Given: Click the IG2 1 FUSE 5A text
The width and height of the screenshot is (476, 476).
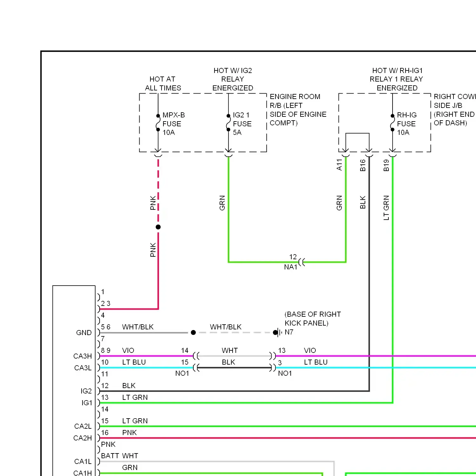Looking at the screenshot, I should click(242, 124).
